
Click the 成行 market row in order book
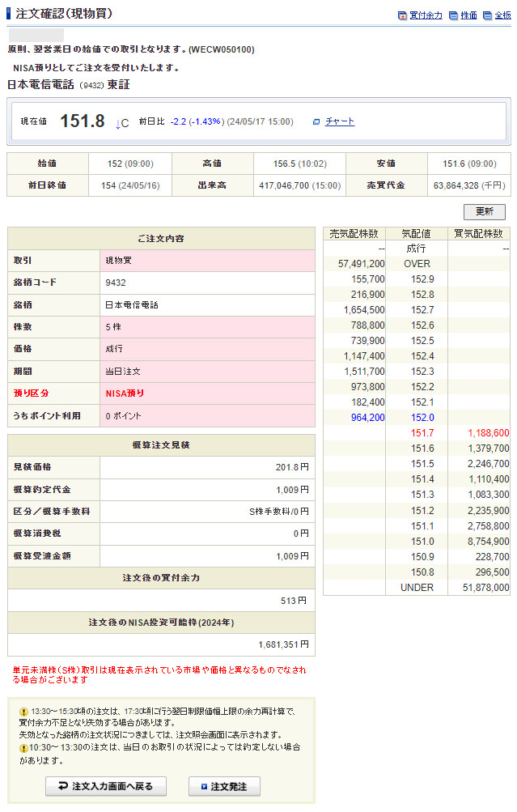pyautogui.click(x=417, y=249)
